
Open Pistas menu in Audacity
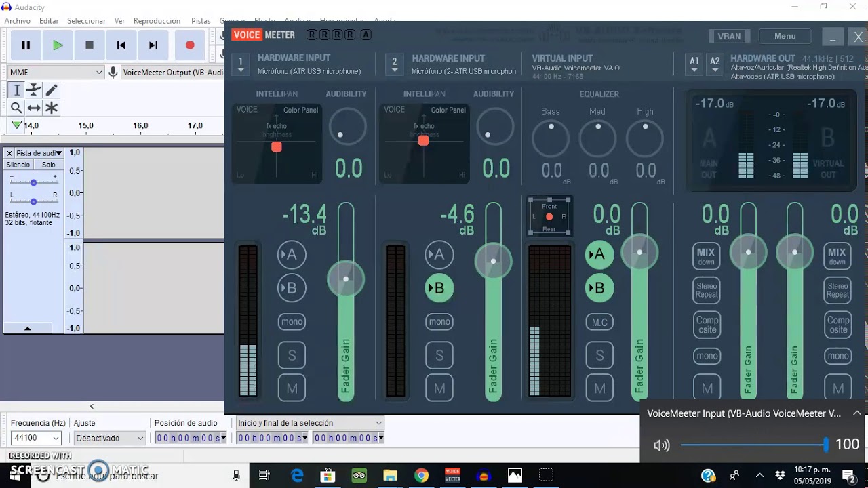(x=201, y=21)
